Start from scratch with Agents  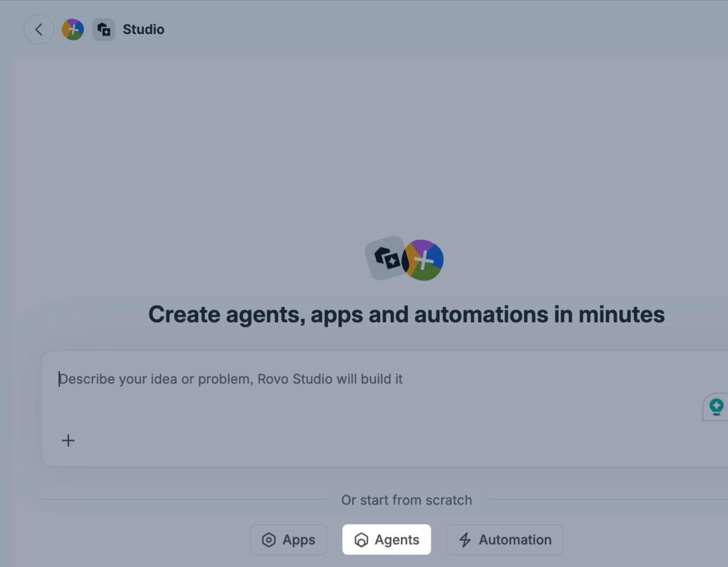pyautogui.click(x=387, y=539)
